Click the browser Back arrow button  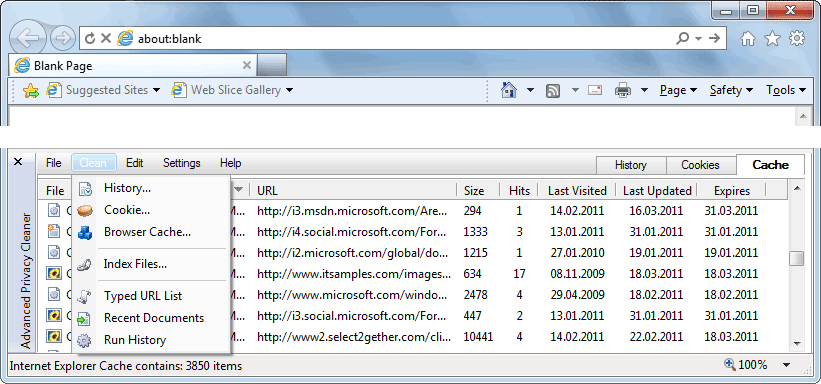point(28,37)
